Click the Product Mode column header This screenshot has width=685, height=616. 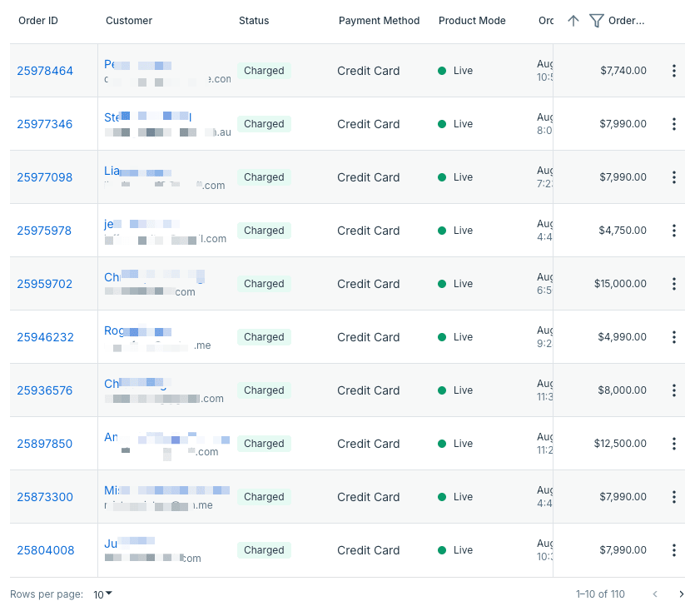(472, 21)
